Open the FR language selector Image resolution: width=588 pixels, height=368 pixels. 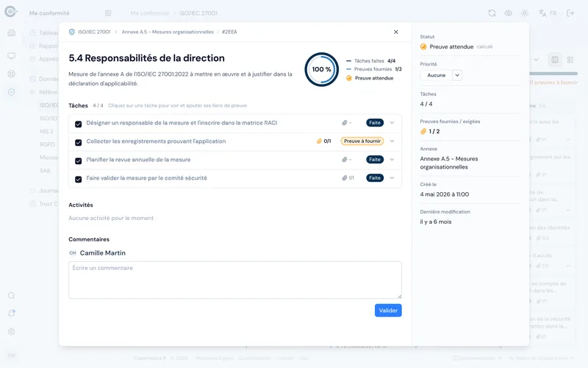coord(548,13)
